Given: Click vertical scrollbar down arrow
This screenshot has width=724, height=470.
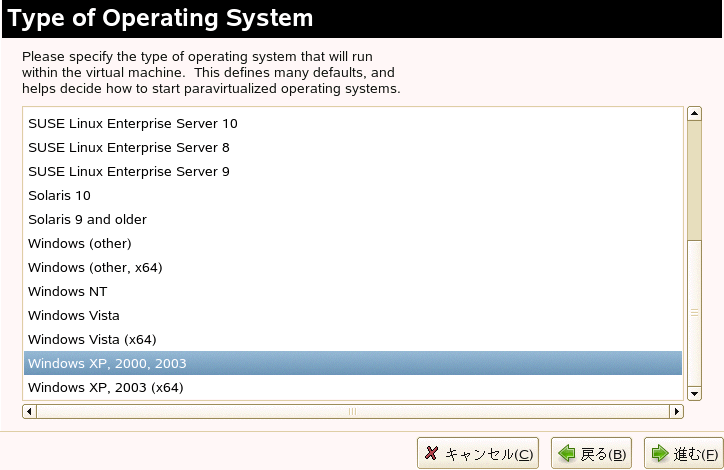Looking at the screenshot, I should point(694,393).
